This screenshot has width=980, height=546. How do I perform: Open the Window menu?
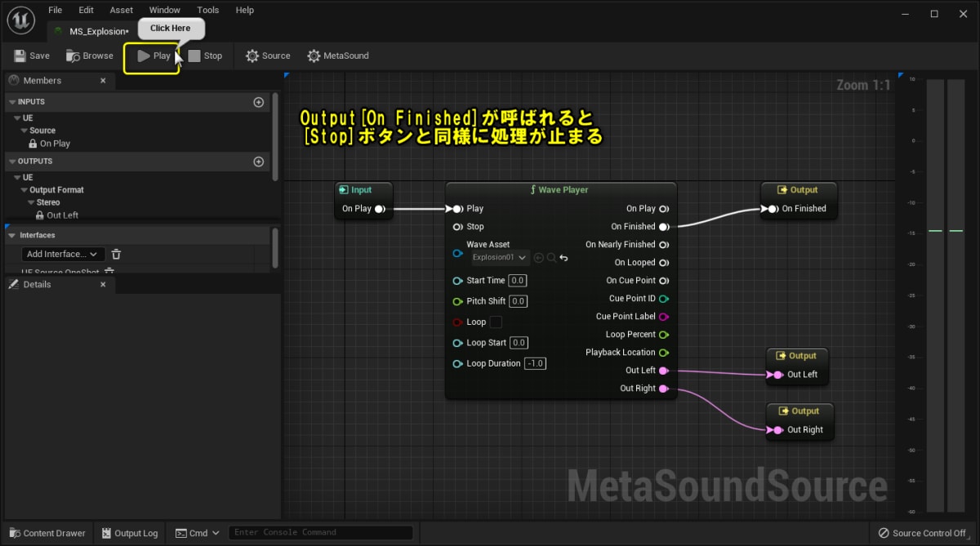coord(164,10)
